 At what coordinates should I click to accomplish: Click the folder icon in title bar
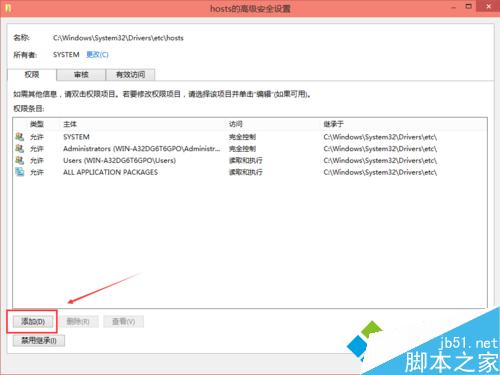8,8
